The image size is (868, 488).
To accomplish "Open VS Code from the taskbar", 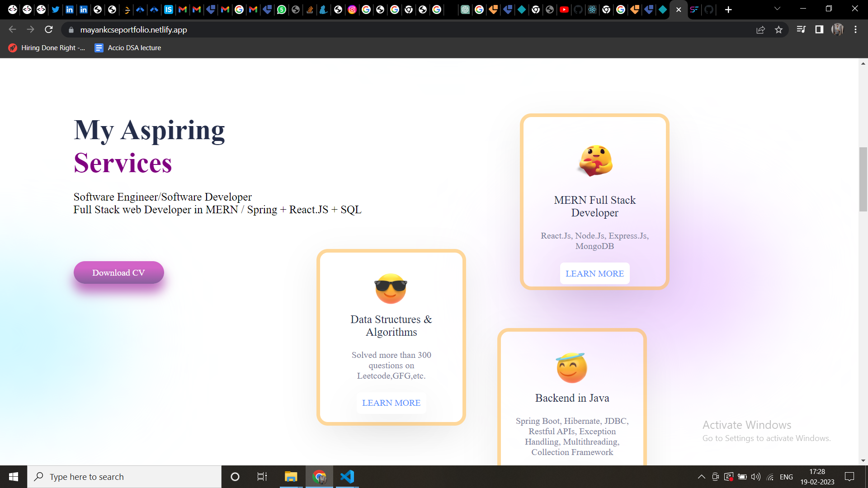I will click(347, 476).
